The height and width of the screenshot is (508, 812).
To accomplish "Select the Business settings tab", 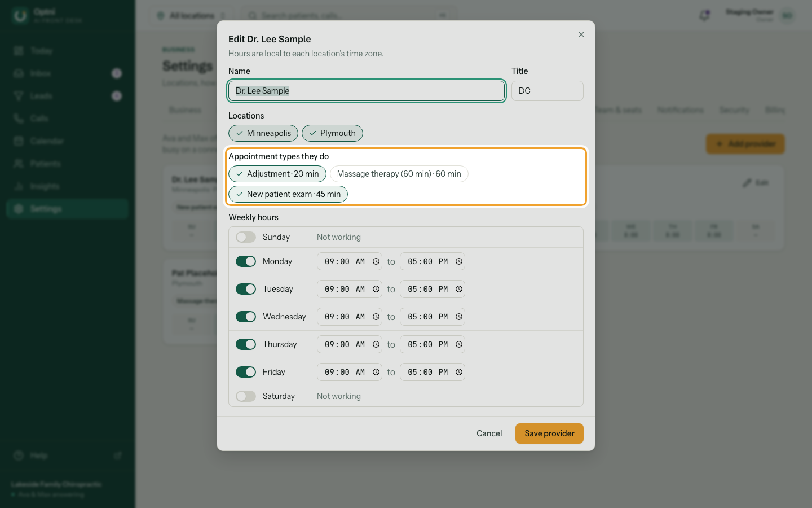I will click(x=186, y=110).
